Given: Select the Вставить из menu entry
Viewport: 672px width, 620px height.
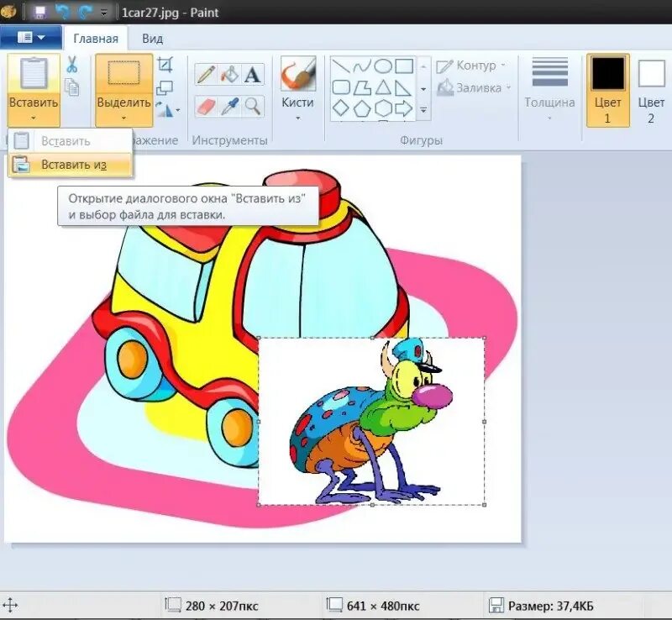Looking at the screenshot, I should coord(71,164).
